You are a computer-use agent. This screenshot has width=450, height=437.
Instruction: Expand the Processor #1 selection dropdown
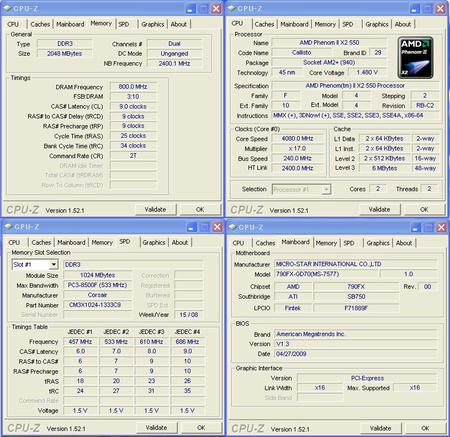pos(326,190)
